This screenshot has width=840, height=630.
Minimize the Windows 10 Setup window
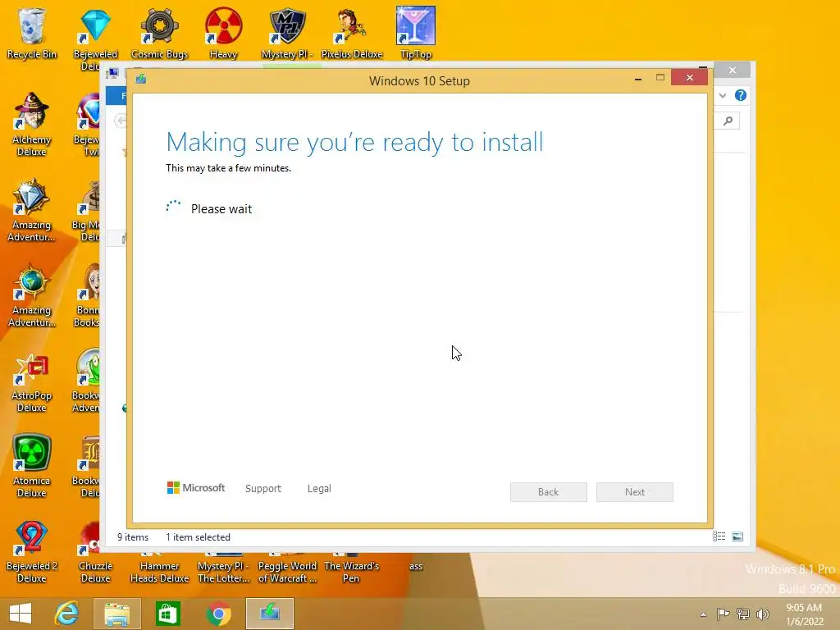638,78
